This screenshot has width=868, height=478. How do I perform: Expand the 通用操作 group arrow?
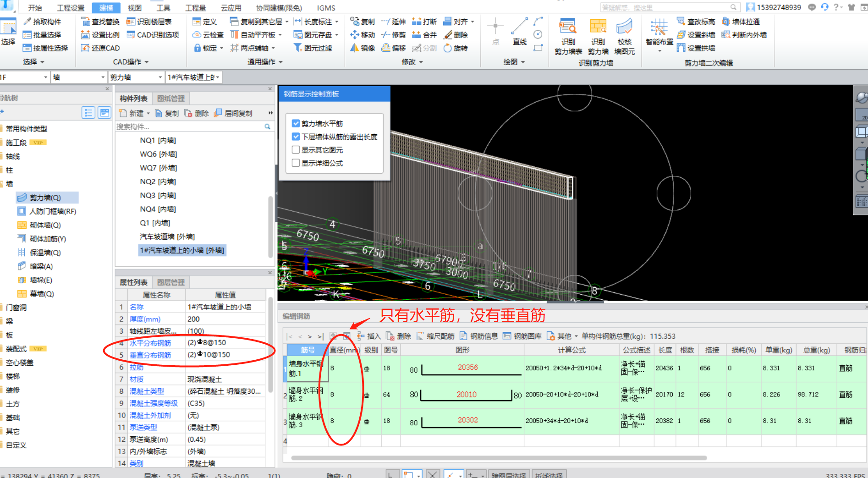[x=280, y=62]
